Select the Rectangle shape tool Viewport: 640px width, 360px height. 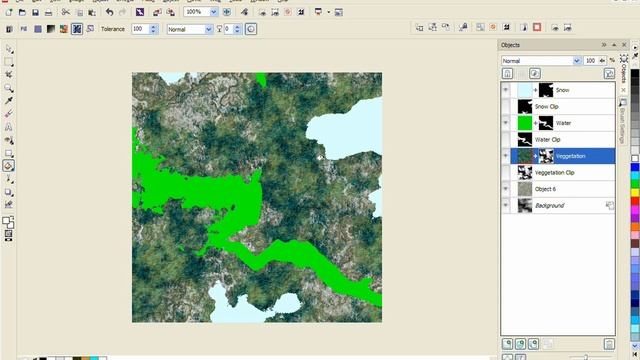click(9, 153)
